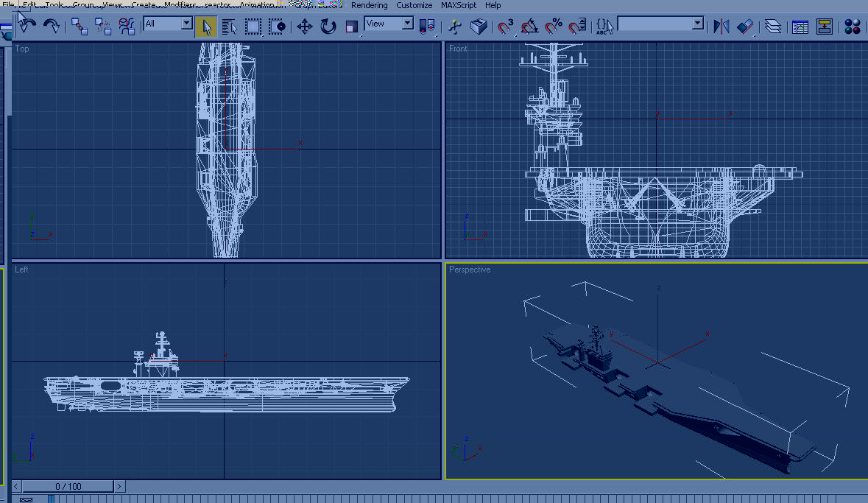Toggle the Percent Snap magnet
868x503 pixels.
[x=554, y=27]
